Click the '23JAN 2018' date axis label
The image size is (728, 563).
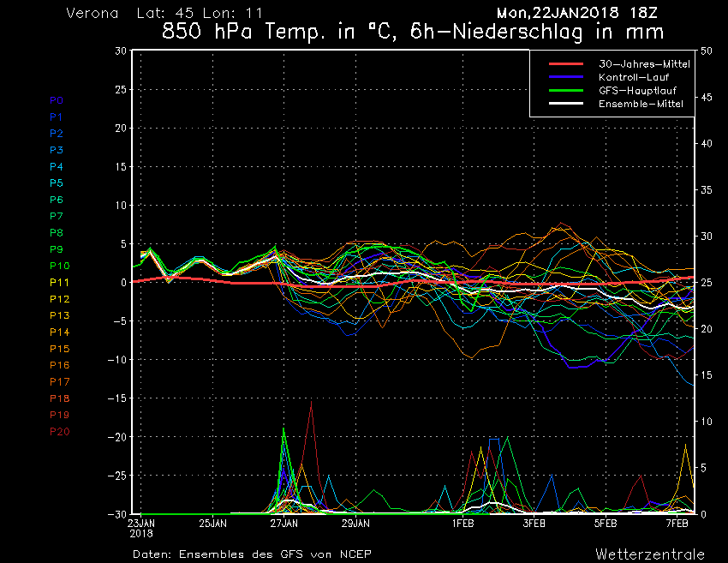(x=141, y=528)
